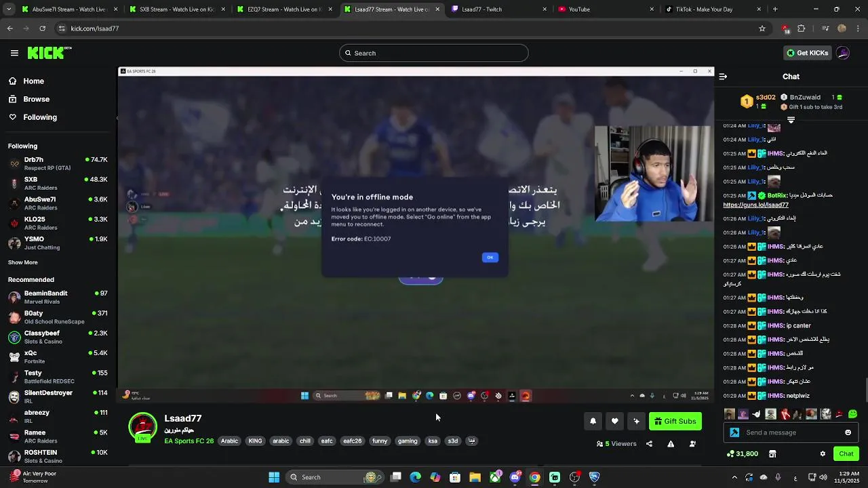Follow the channel with heart icon
This screenshot has width=868, height=488.
pos(614,421)
